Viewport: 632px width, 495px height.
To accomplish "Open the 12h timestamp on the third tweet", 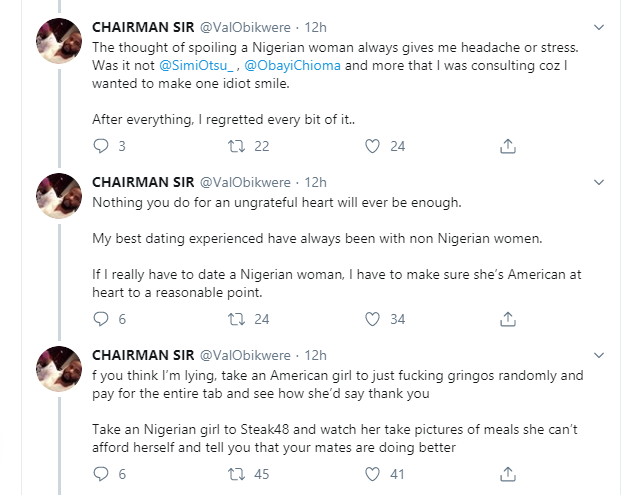I will pyautogui.click(x=316, y=355).
